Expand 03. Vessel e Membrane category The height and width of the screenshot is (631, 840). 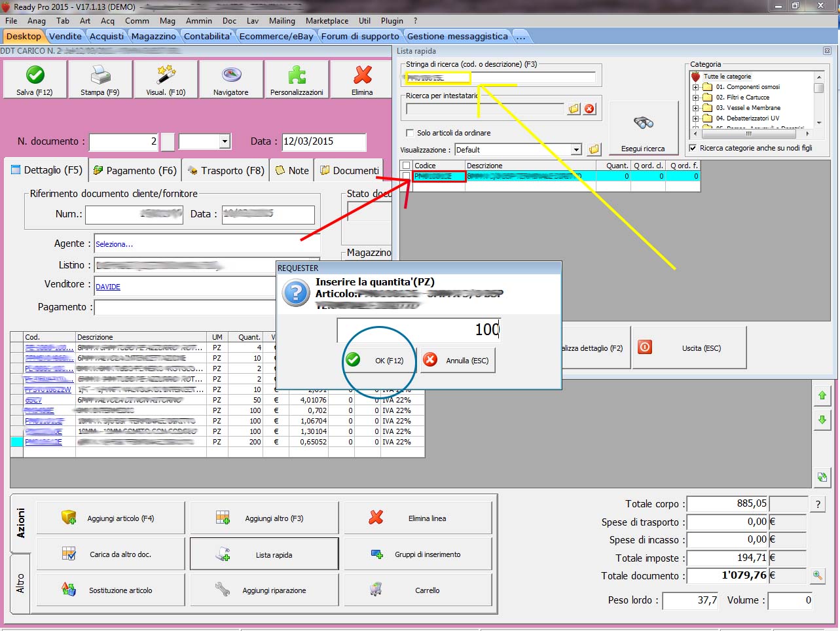(695, 107)
